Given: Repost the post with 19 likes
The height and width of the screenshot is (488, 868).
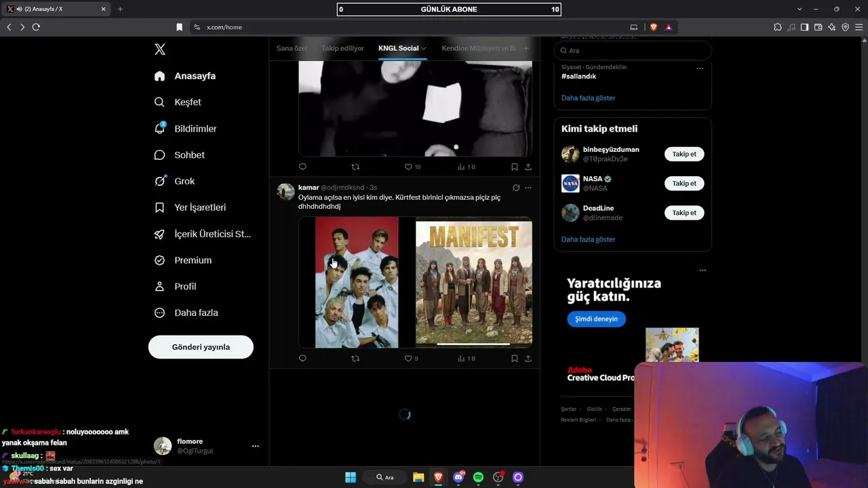Looking at the screenshot, I should 355,167.
